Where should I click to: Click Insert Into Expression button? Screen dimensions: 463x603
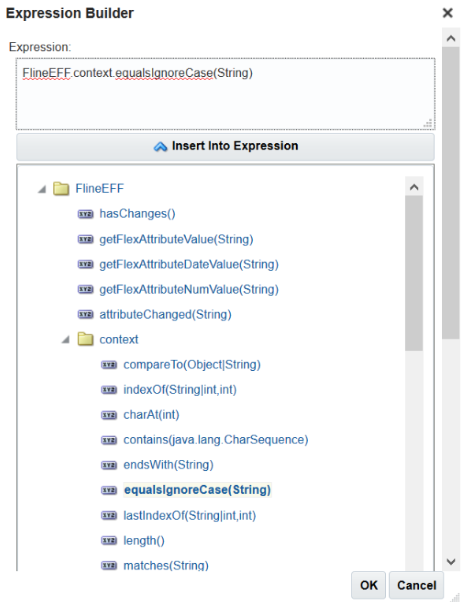coord(225,146)
